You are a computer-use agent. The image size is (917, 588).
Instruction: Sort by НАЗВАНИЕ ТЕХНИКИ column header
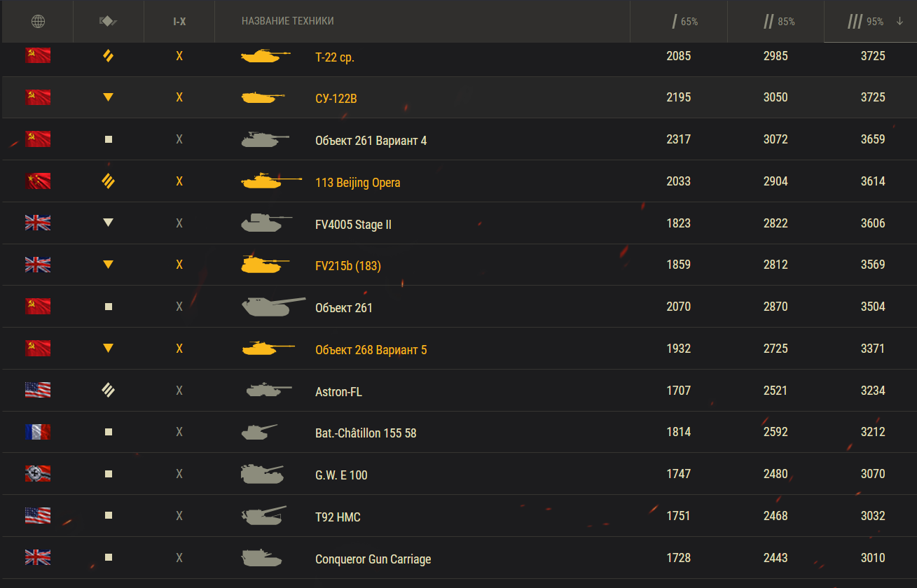(x=287, y=22)
